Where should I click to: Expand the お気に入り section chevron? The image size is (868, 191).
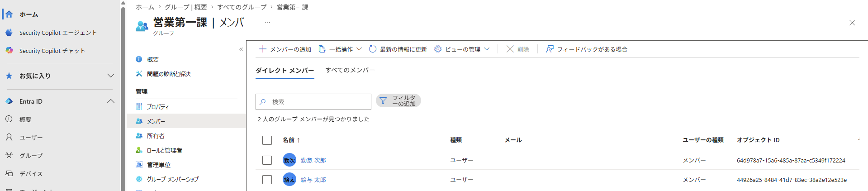[110, 76]
